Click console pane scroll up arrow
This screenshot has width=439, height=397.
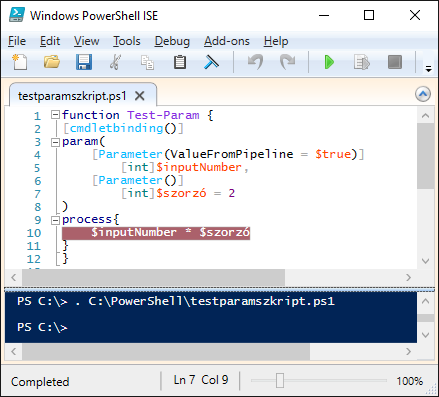pyautogui.click(x=425, y=301)
